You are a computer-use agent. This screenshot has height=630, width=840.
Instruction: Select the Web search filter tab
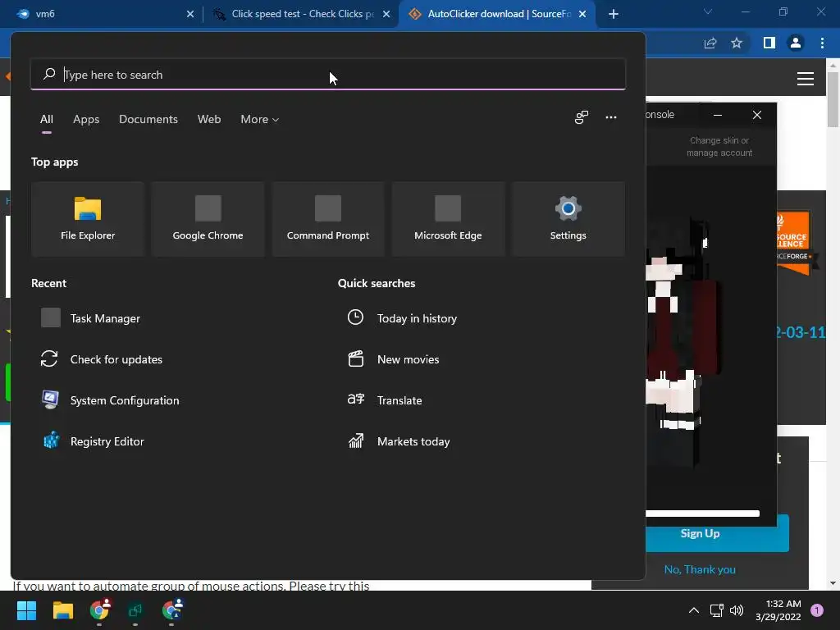[209, 119]
